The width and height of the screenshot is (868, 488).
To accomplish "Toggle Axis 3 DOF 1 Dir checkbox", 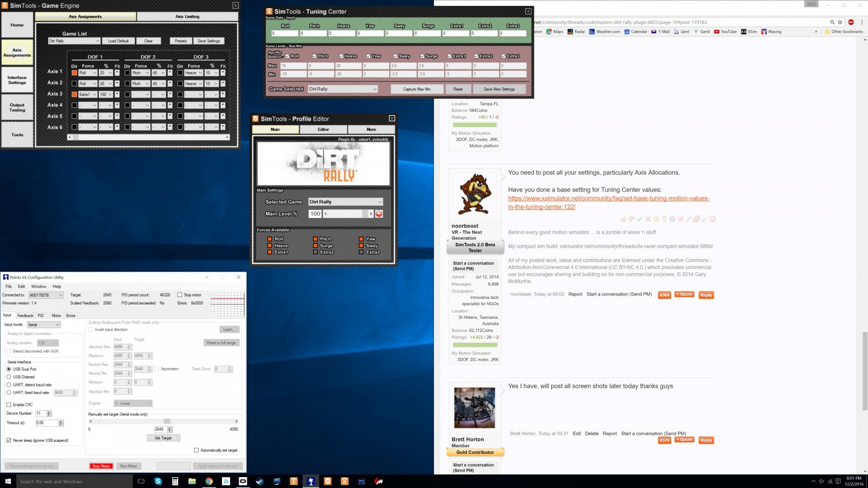I will pos(74,94).
